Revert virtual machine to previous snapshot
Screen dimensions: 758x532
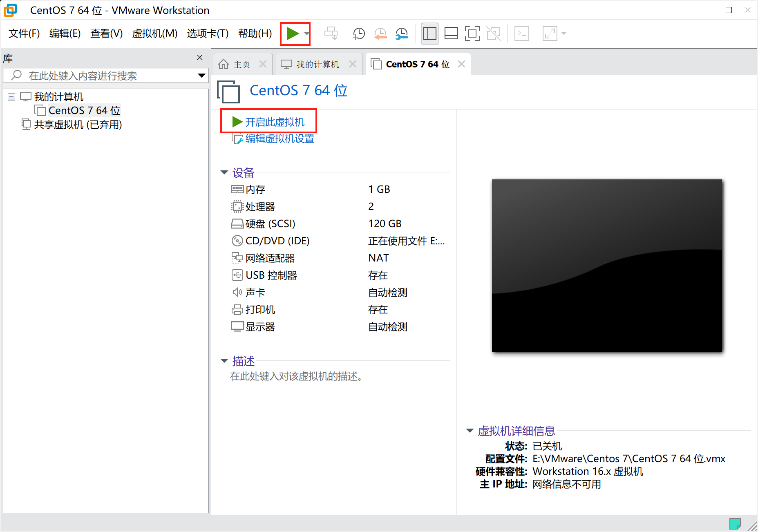380,34
